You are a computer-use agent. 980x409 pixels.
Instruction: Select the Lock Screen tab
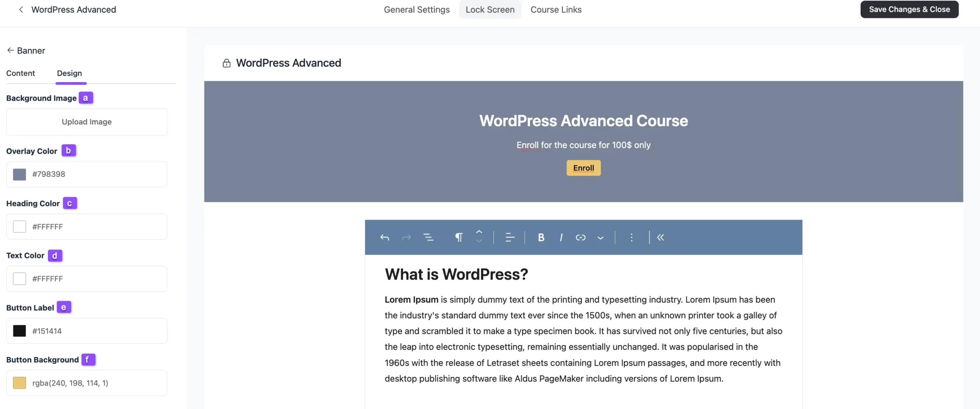pos(490,10)
